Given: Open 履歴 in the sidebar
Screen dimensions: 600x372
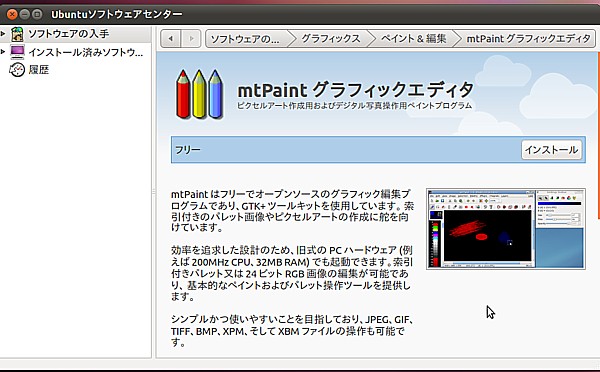Looking at the screenshot, I should (76, 70).
